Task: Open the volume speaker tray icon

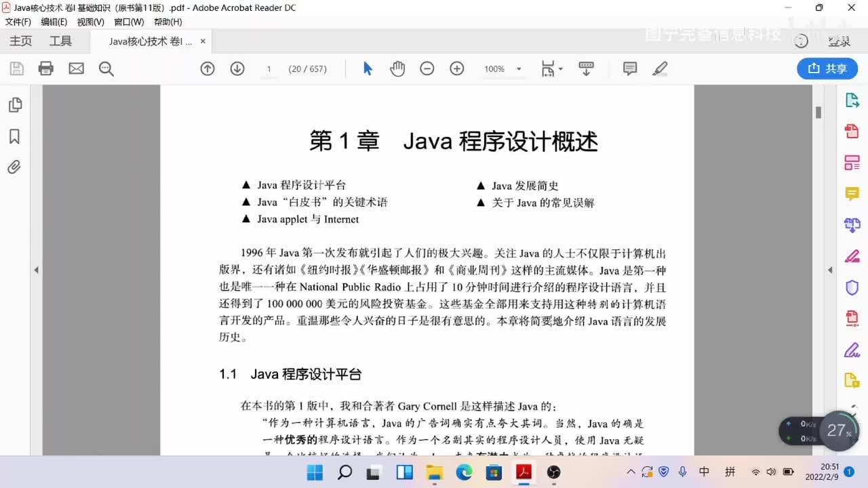Action: pos(771,472)
